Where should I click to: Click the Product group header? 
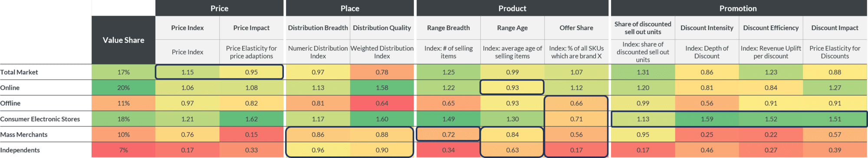[x=512, y=8]
